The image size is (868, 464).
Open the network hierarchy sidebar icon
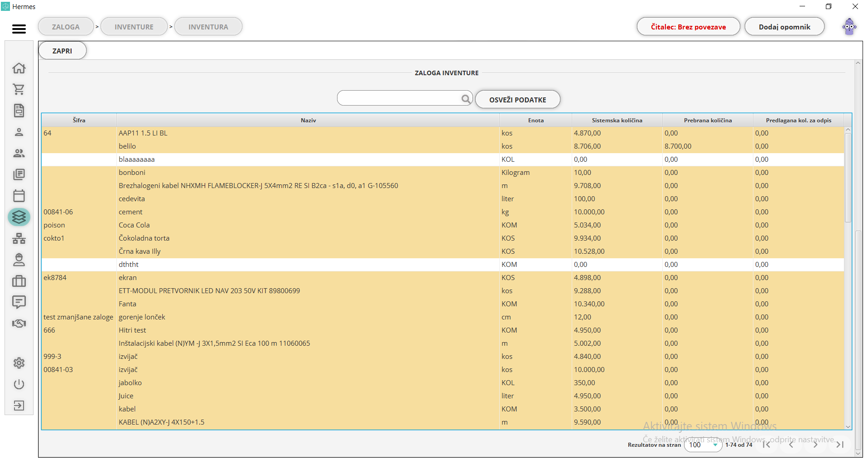point(19,238)
